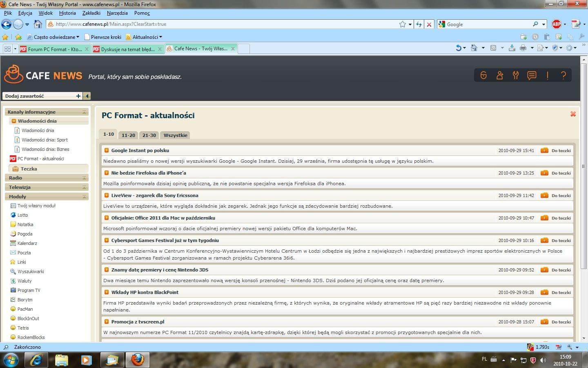The image size is (588, 368).
Task: Toggle the 'Oficjalnie: Office 2011' orange arrow
Action: [107, 218]
